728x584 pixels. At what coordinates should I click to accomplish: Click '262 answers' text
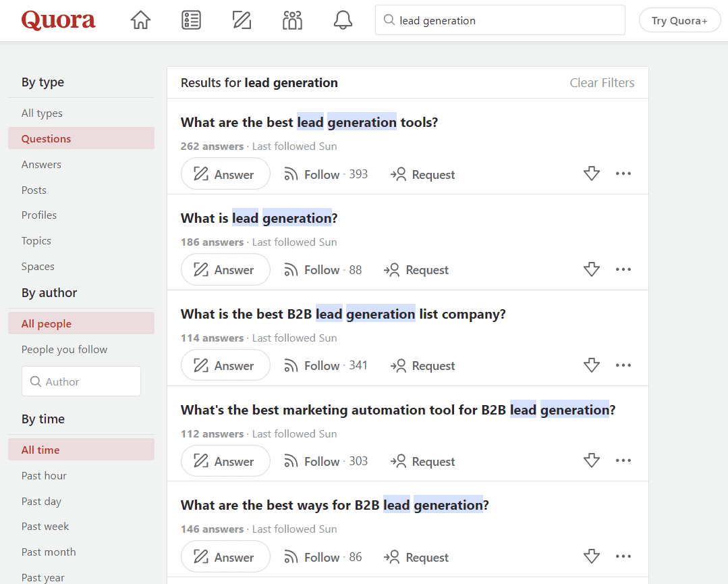pos(212,147)
